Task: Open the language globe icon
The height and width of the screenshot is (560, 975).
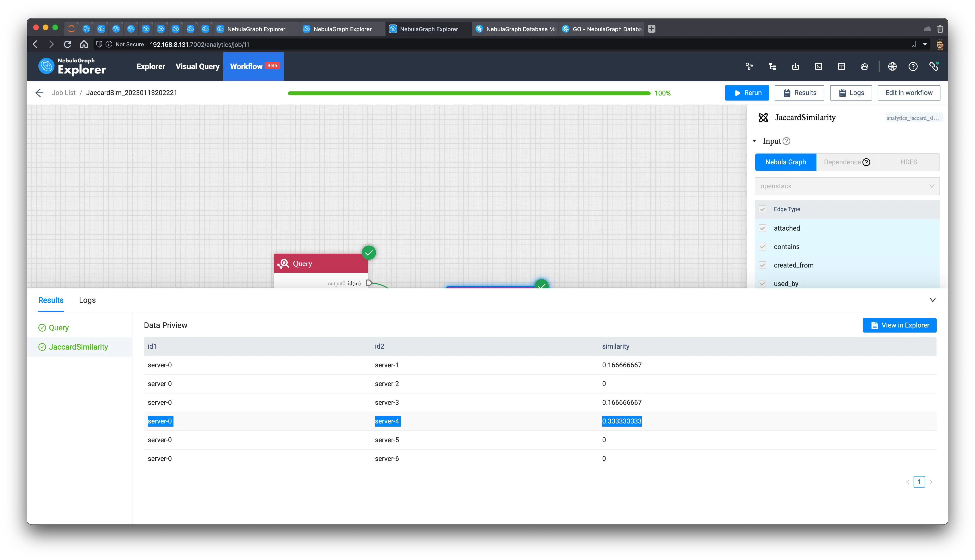Action: (x=892, y=66)
